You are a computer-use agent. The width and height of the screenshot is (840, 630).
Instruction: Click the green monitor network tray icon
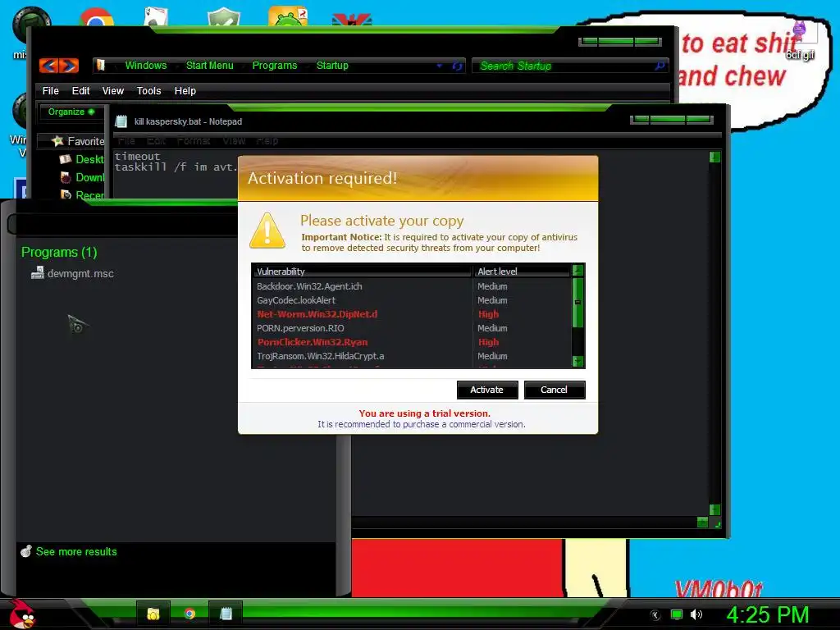677,614
